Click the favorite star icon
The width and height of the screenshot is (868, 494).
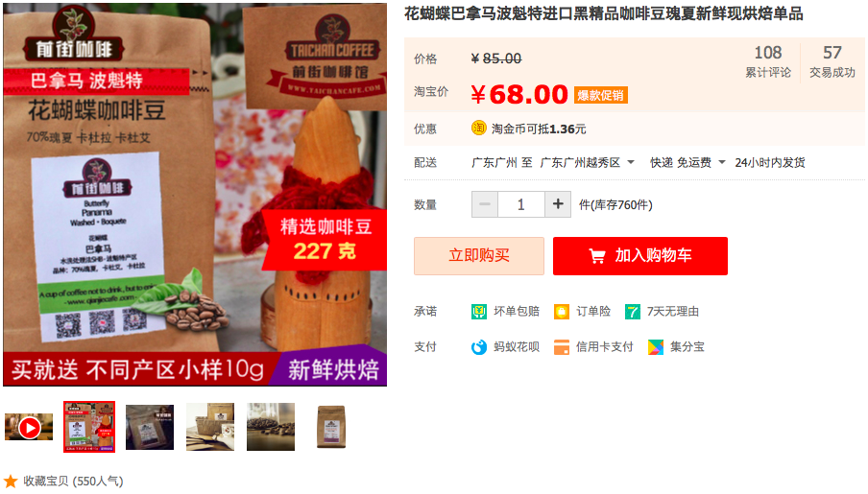tap(11, 482)
